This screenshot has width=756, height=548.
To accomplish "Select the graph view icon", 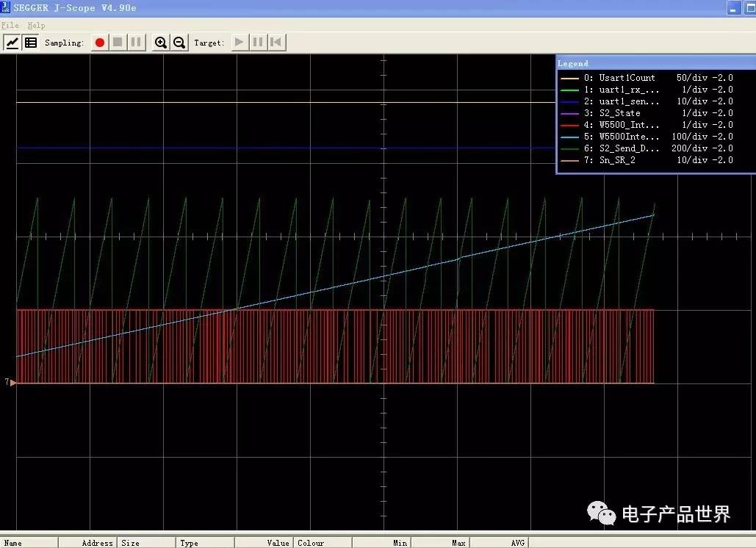I will 12,42.
